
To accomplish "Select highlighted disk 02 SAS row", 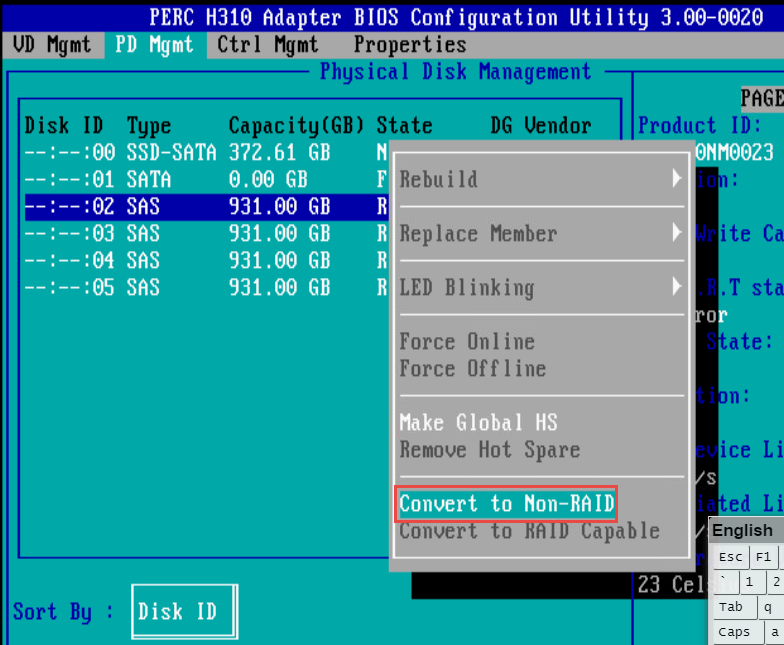I will 206,206.
